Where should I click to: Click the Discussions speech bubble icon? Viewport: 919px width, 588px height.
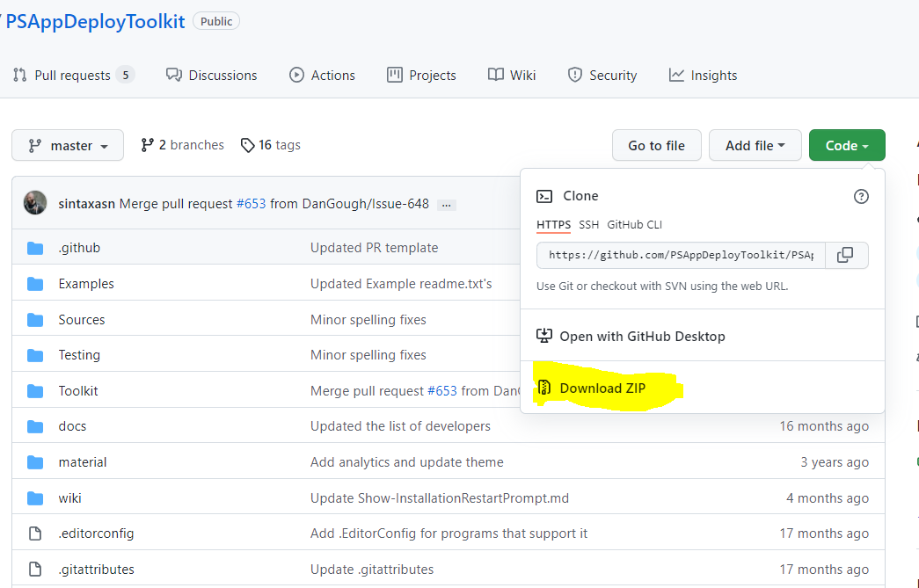[174, 75]
